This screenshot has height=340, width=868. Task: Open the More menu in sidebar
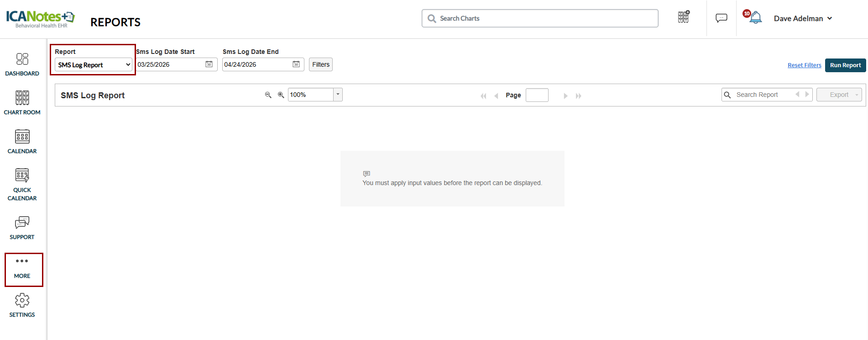click(x=22, y=268)
